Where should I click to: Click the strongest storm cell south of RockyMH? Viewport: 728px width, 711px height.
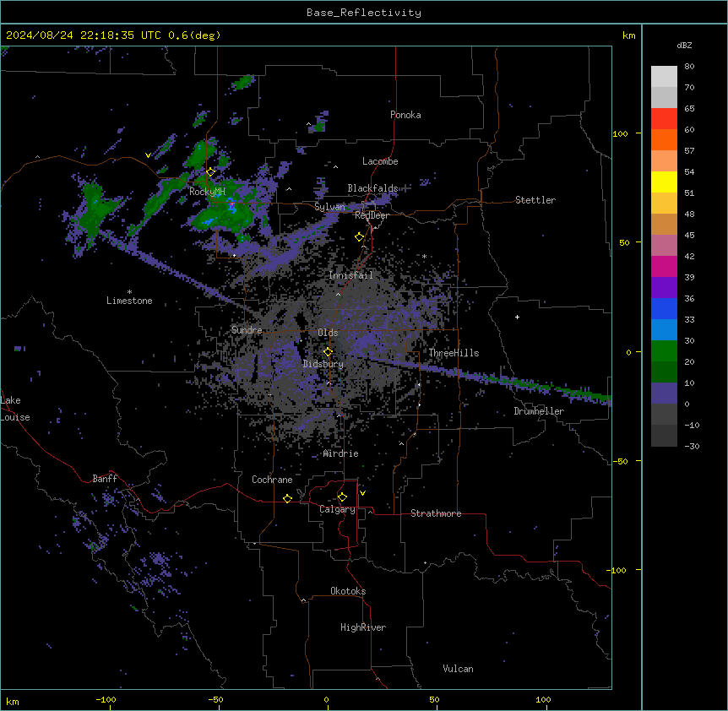tap(231, 205)
